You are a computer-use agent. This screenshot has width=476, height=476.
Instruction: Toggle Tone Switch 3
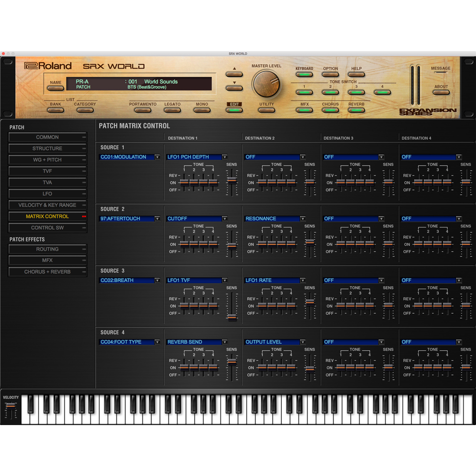(x=356, y=92)
